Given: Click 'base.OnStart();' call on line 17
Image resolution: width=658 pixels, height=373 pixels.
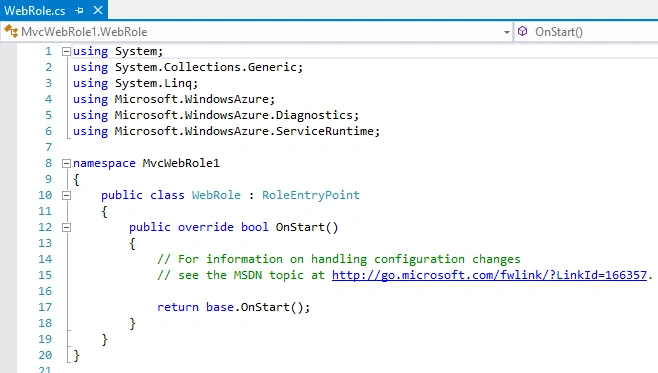Looking at the screenshot, I should tap(258, 307).
